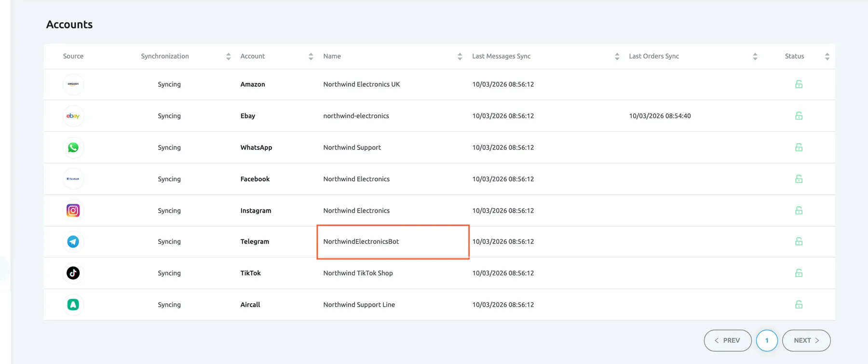Click the eBay source logo icon

coord(73,116)
